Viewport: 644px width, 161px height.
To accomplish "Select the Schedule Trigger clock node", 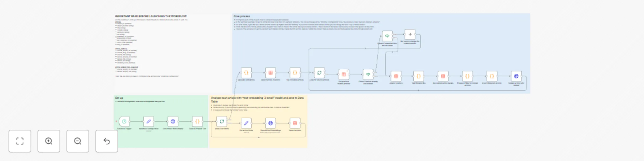I will point(124,122).
